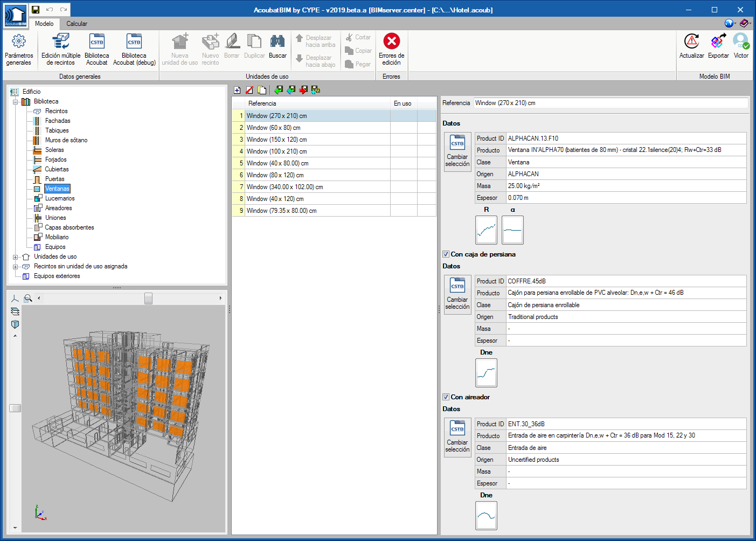Image resolution: width=756 pixels, height=541 pixels.
Task: Copy selected element in list
Action: click(x=262, y=90)
